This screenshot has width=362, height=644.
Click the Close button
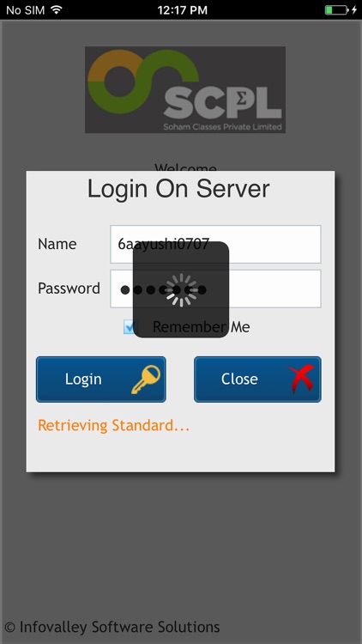click(257, 379)
